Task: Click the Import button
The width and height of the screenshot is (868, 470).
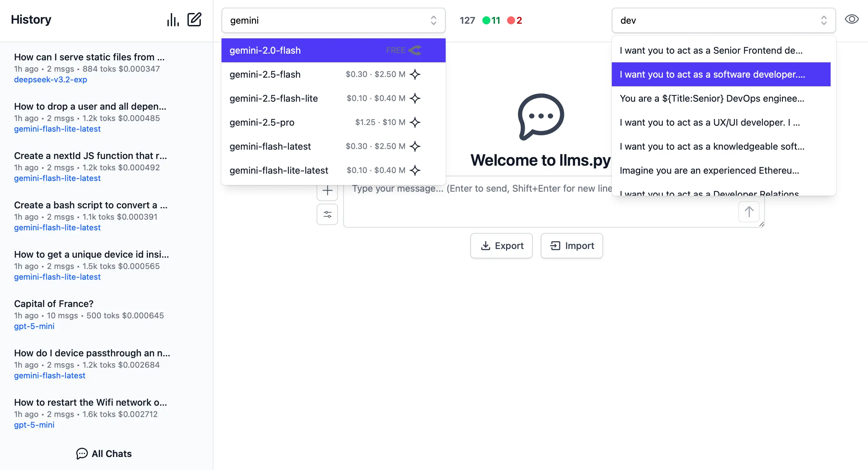Action: pos(572,246)
